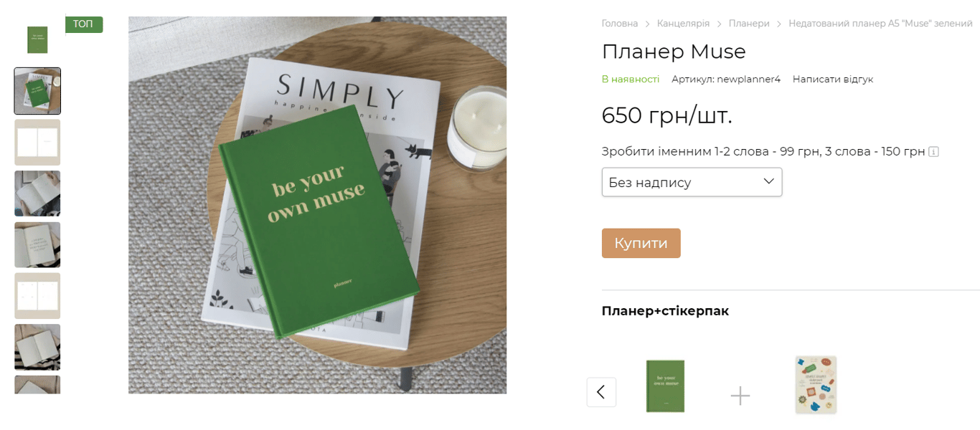This screenshot has height=430, width=980.
Task: Open Канцелярія breadcrumb category
Action: tap(683, 24)
